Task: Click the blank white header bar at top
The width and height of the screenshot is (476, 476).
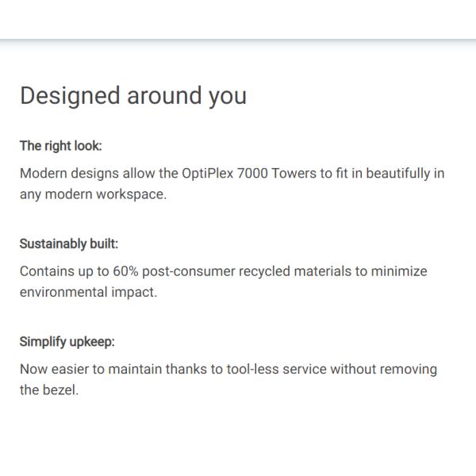Action: tap(238, 19)
